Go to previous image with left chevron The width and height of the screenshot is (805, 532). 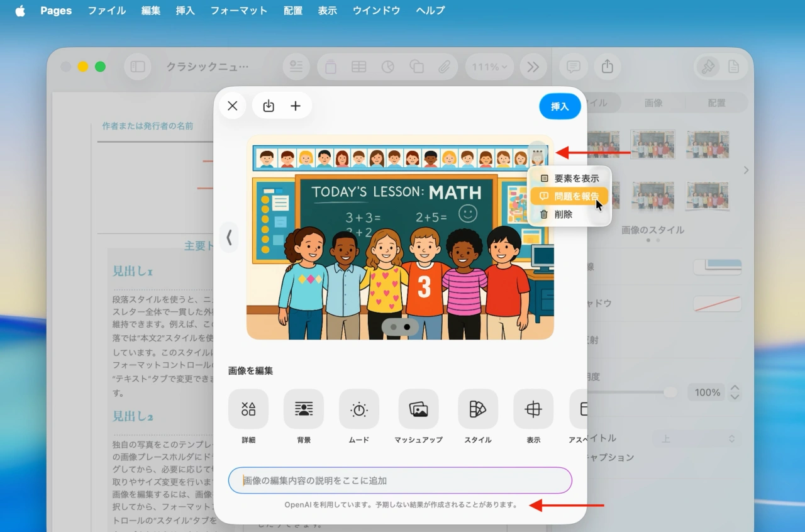click(x=229, y=237)
